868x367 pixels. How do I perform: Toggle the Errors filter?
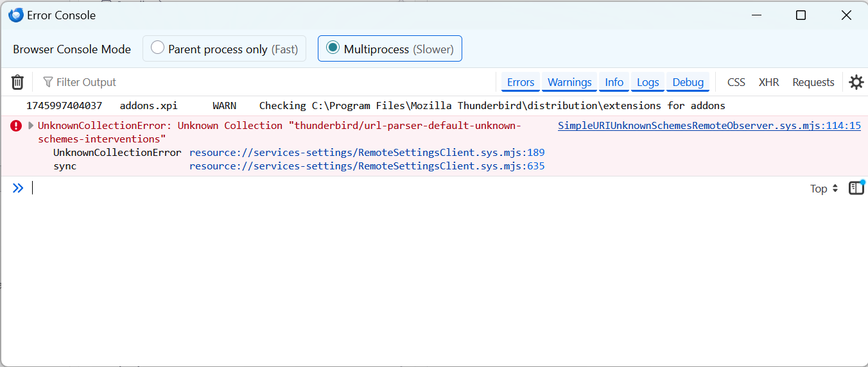[x=521, y=82]
